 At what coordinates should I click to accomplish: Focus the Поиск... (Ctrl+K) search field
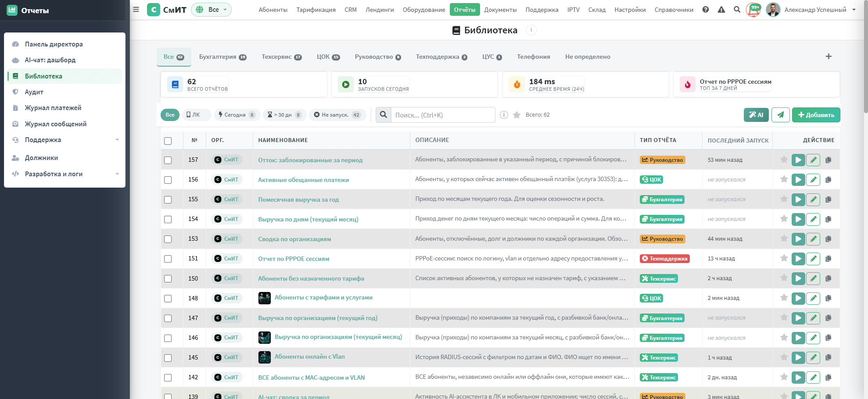pos(443,115)
